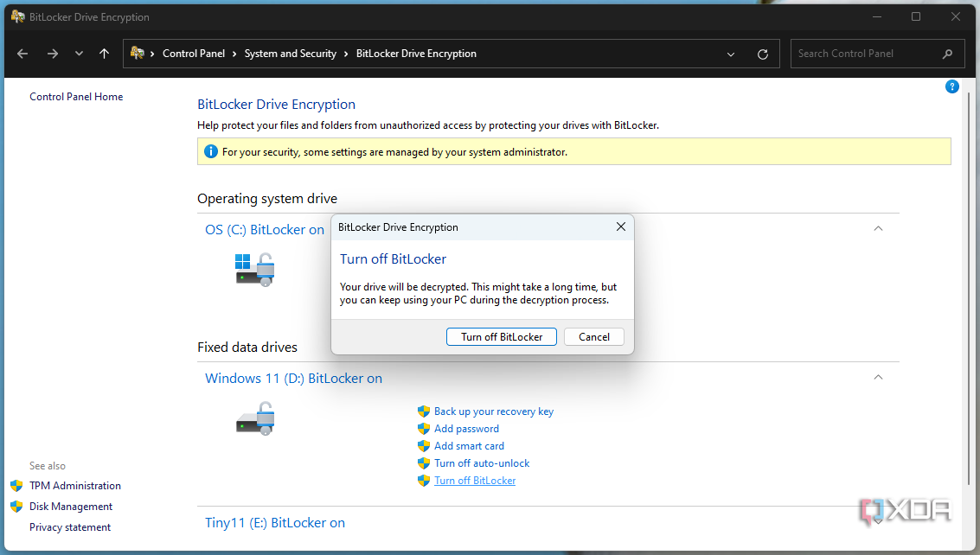The width and height of the screenshot is (980, 555).
Task: Choose Add smart card link
Action: (x=469, y=446)
